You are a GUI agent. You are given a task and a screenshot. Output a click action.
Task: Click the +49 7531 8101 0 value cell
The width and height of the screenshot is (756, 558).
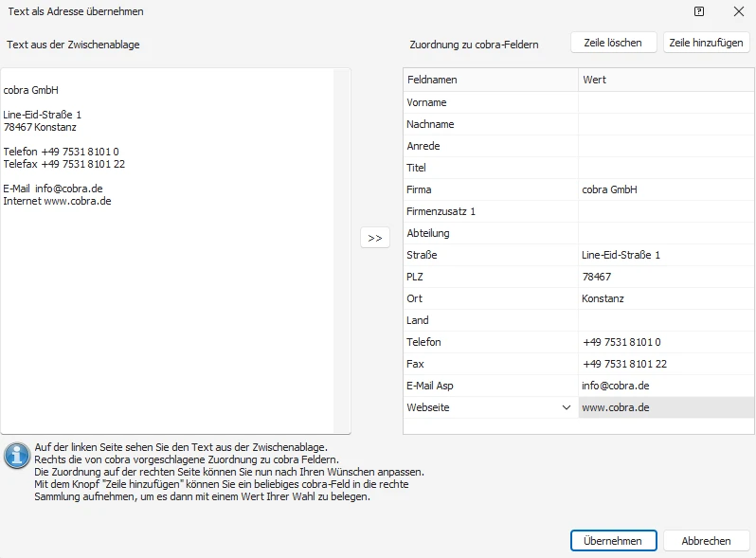666,342
